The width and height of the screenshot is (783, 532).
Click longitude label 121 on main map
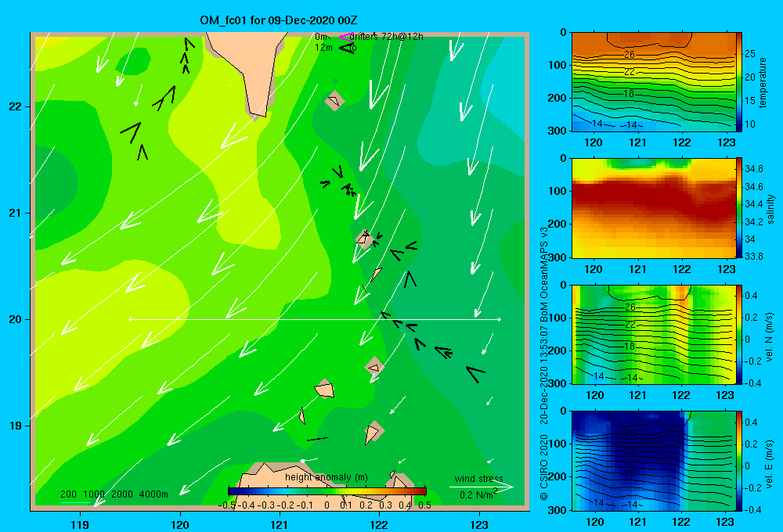click(280, 524)
